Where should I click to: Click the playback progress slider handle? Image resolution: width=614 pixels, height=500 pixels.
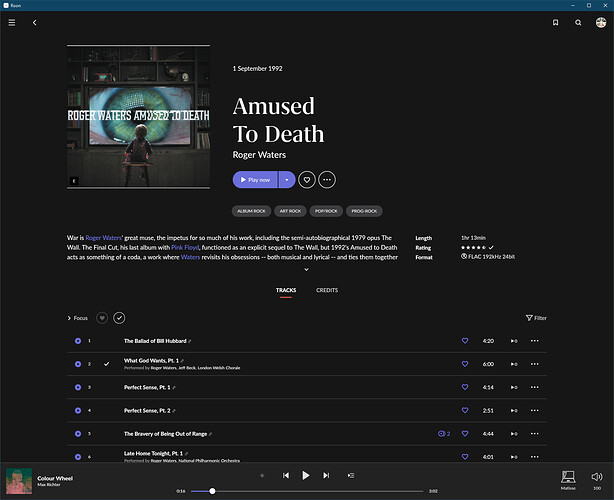(212, 491)
